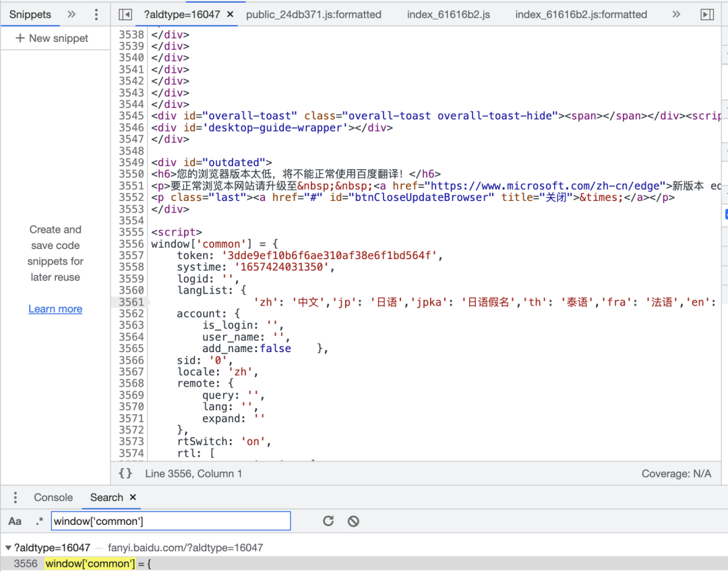This screenshot has height=572, width=728.
Task: Click the locale: 'zh' code line
Action: point(218,372)
